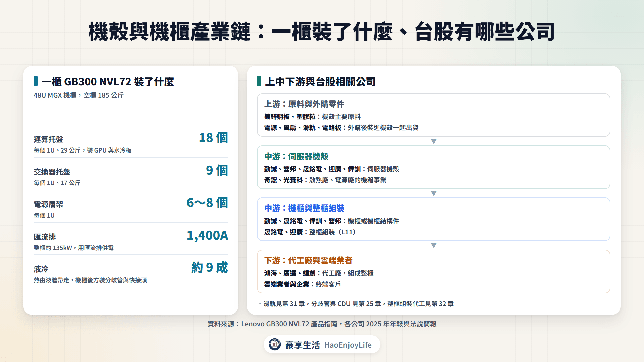Click the line 勤誠、營邦、晟銘電、迎廣、偉訓：伺服器機殼
This screenshot has width=644, height=362.
(x=332, y=169)
